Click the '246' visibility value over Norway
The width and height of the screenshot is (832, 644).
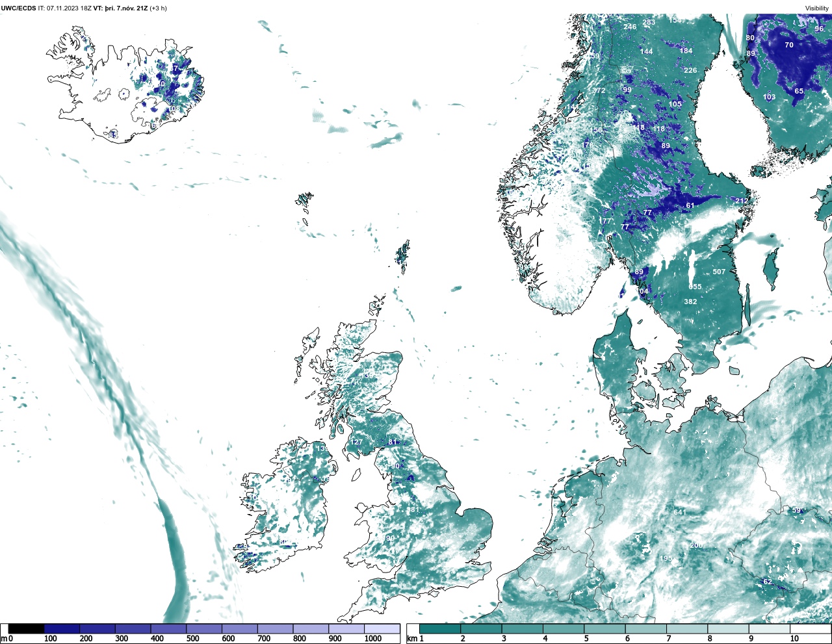[x=630, y=27]
